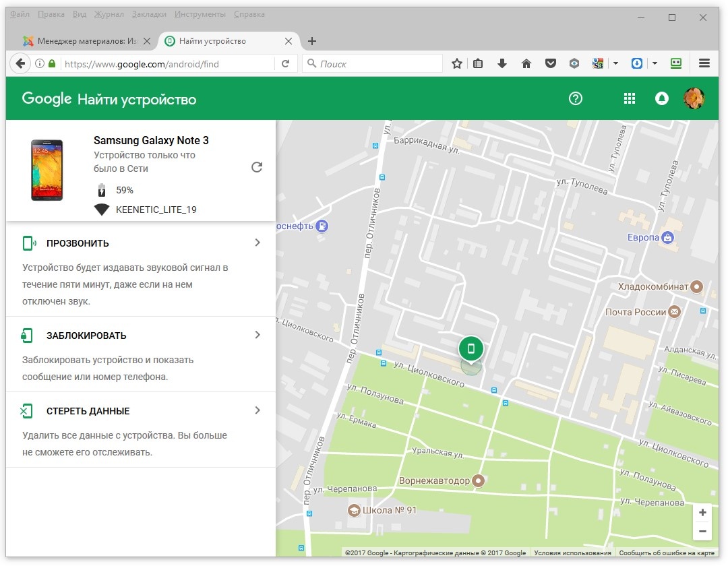Go back with the browser back arrow
The width and height of the screenshot is (728, 568).
(20, 63)
